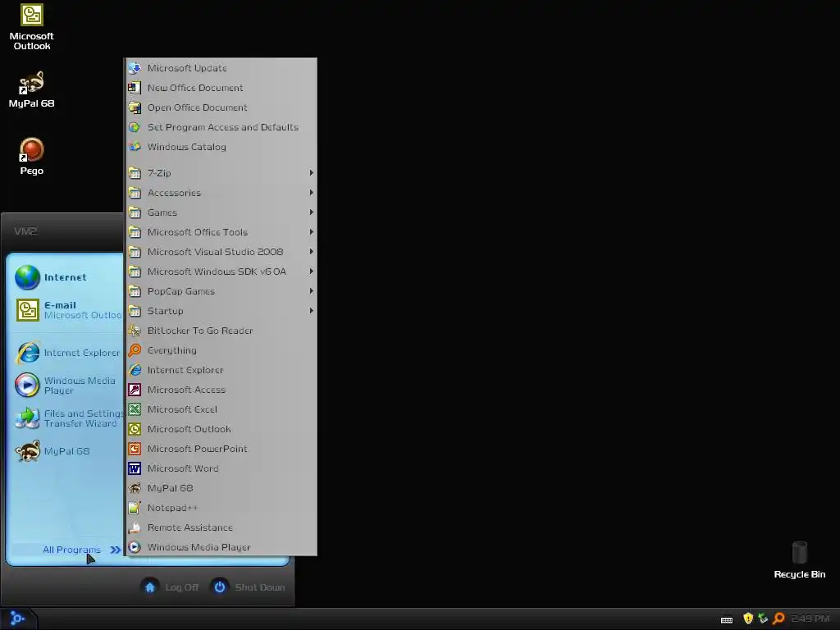Click the MyPal 68 raccoon icon in programs list
The height and width of the screenshot is (630, 840).
coord(135,488)
